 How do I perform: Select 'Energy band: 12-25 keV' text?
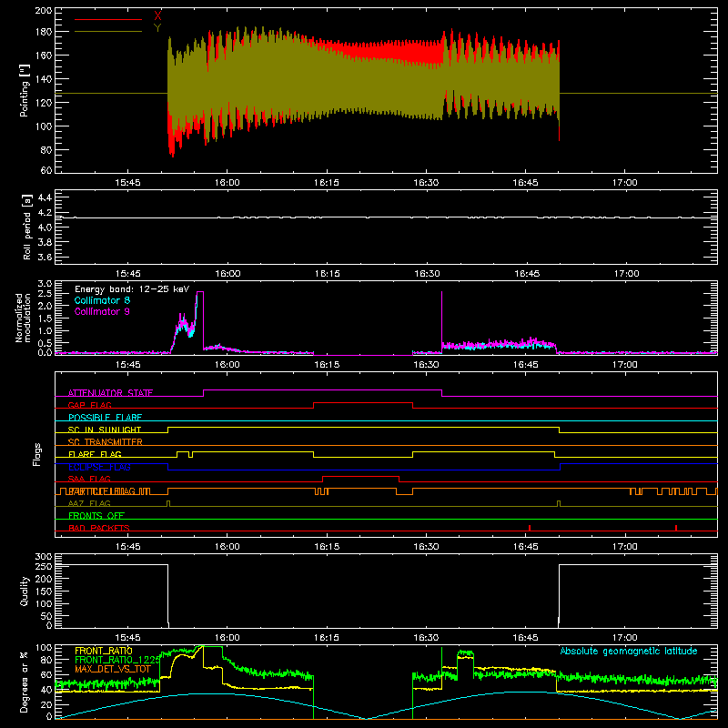[x=132, y=289]
